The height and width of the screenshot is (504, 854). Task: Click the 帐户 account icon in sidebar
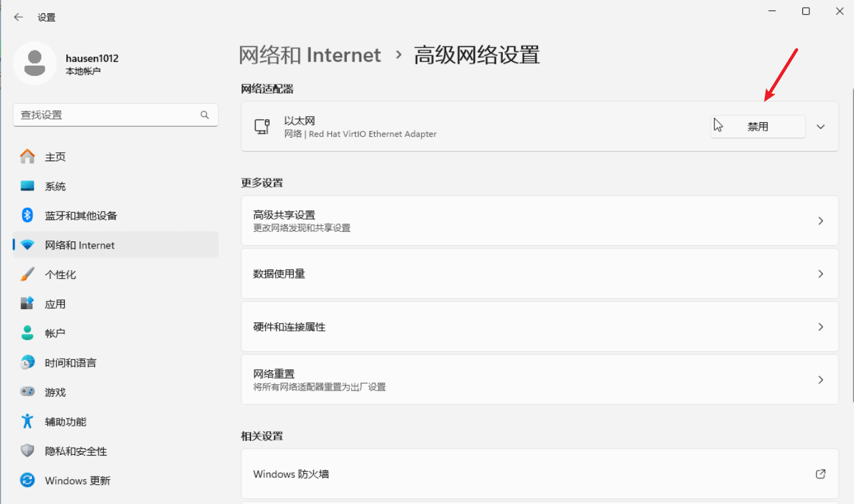pyautogui.click(x=28, y=333)
